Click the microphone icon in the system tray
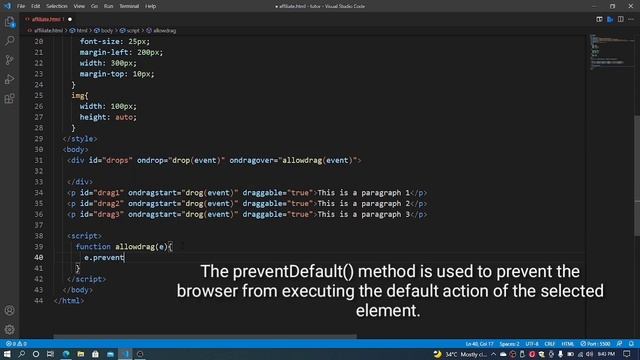 point(560,354)
